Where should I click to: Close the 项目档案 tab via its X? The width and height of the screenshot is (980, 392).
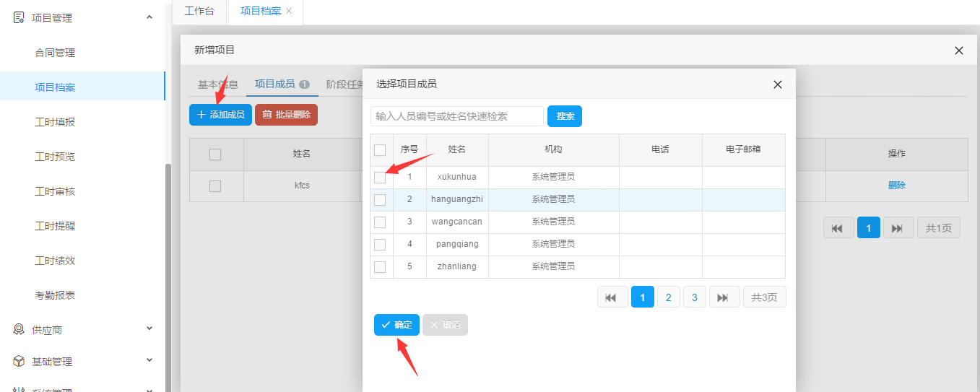289,11
